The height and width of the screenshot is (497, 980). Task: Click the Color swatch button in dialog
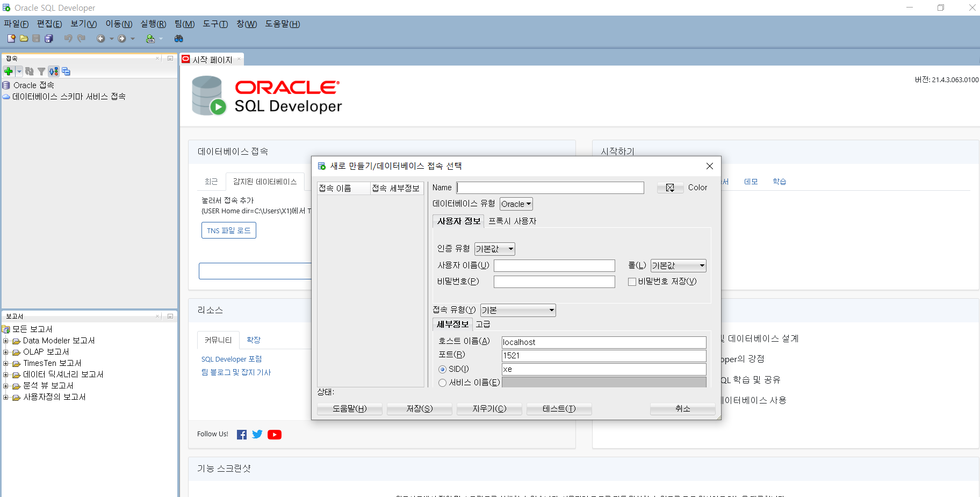670,188
